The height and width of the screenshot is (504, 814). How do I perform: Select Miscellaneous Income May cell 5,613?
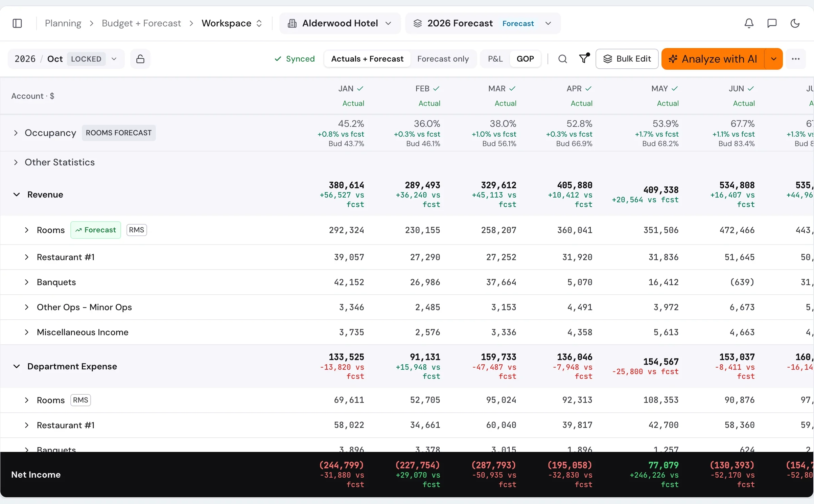666,332
